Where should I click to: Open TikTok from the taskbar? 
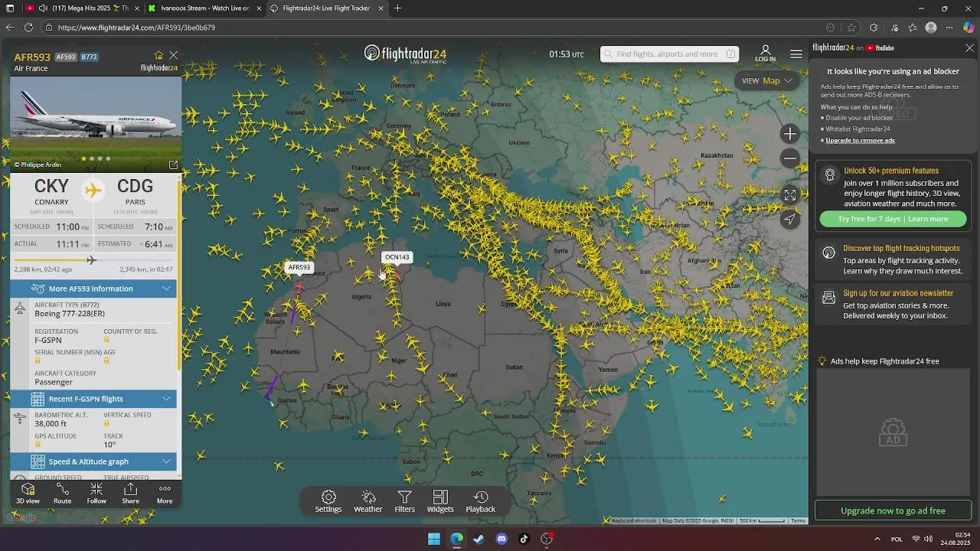coord(524,539)
